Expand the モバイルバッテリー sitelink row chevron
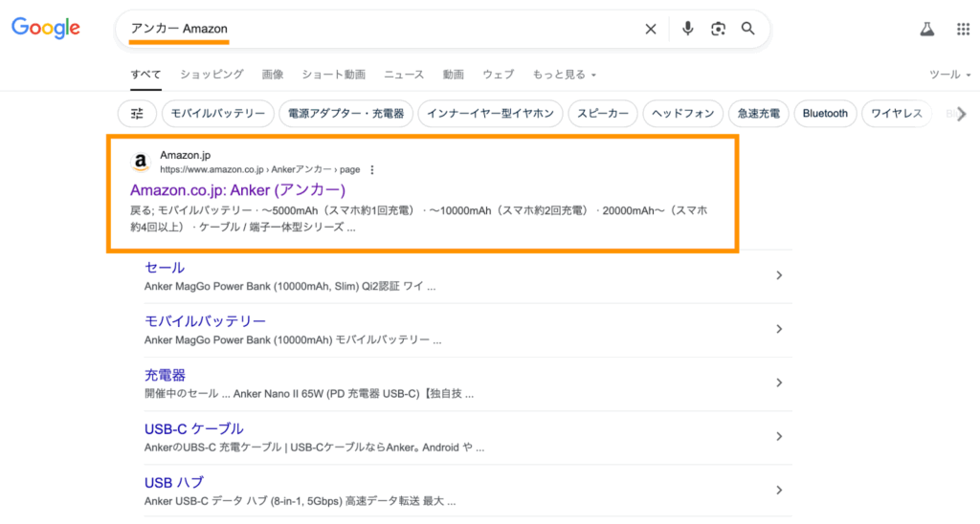The height and width of the screenshot is (524, 980). (779, 329)
